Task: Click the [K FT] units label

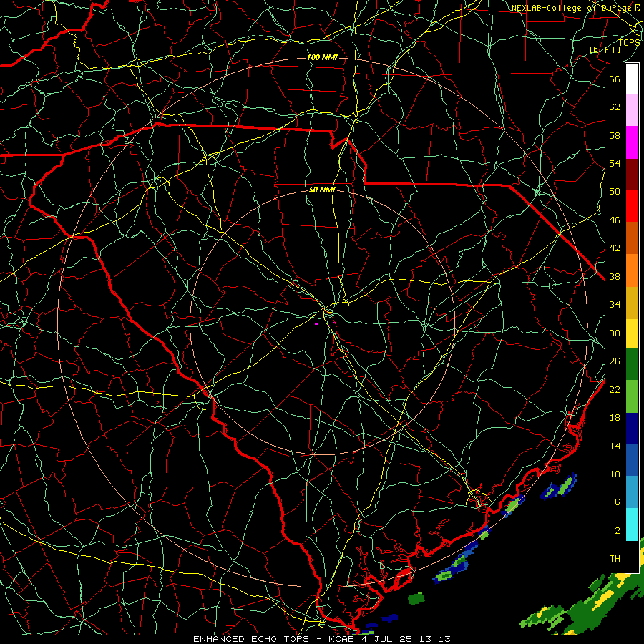Action: coord(605,49)
